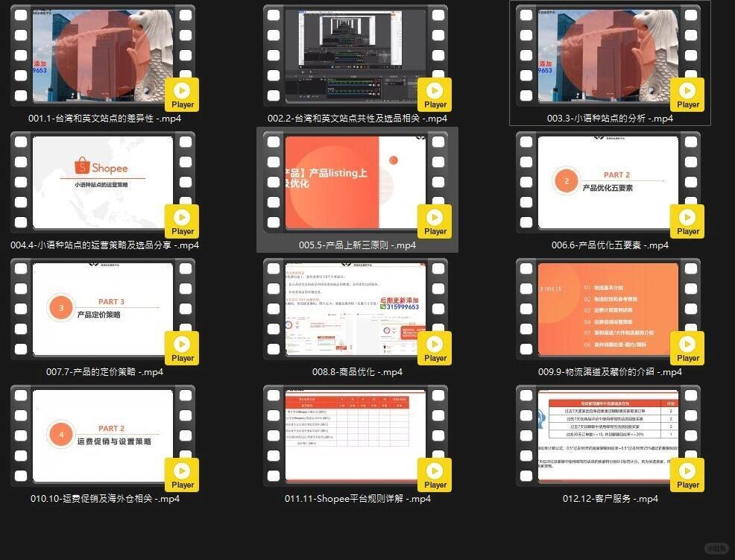The height and width of the screenshot is (560, 735).
Task: Click Player badge on 012.12 video
Action: 687,475
